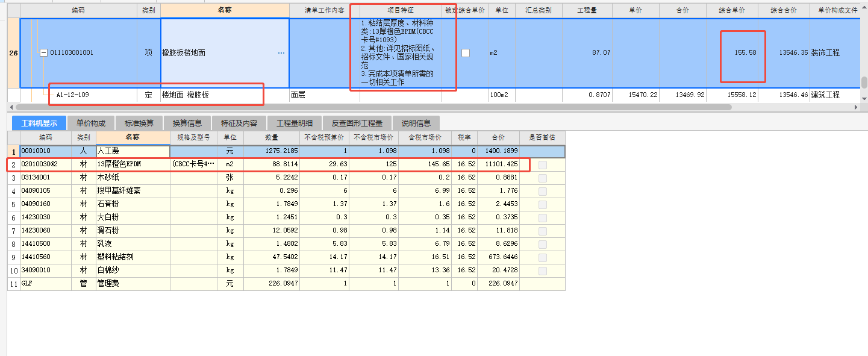868x356 pixels.
Task: Switch to the 换算信息 tab
Action: tap(187, 123)
